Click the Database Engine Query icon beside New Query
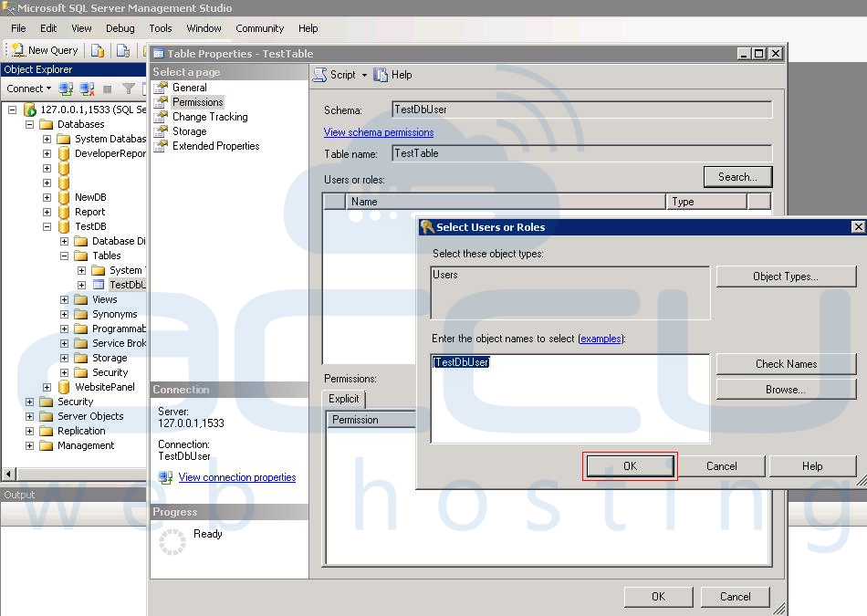This screenshot has height=616, width=867. [98, 50]
